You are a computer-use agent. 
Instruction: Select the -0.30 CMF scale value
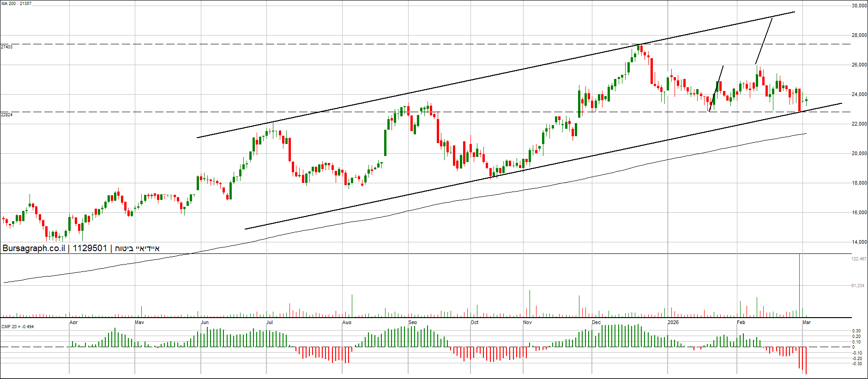[x=856, y=364]
